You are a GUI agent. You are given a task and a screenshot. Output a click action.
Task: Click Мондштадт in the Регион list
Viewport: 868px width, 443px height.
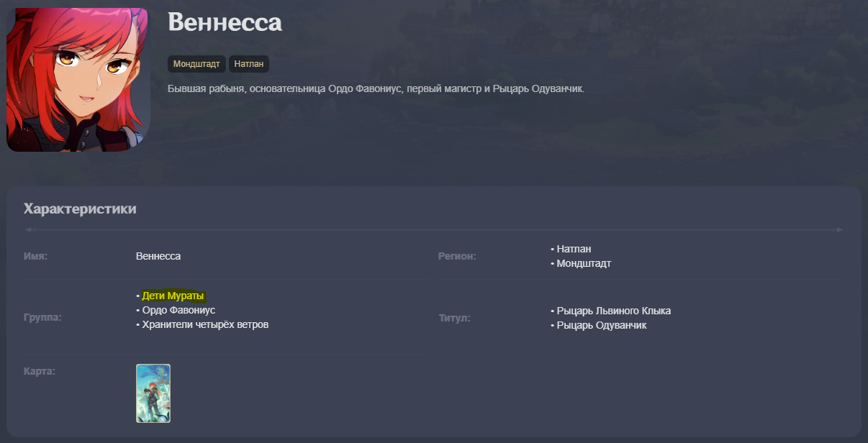pyautogui.click(x=584, y=263)
